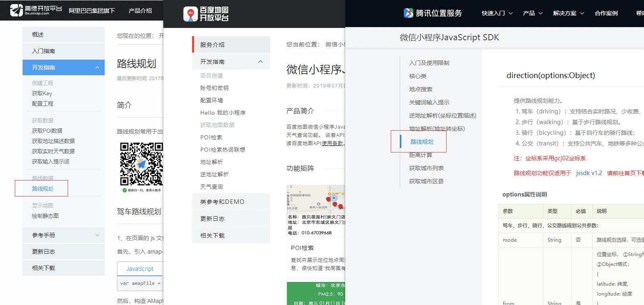Screen dimensions: 644x305
Task: Click the Amap (高德开放平台) logo
Action: pos(36,10)
